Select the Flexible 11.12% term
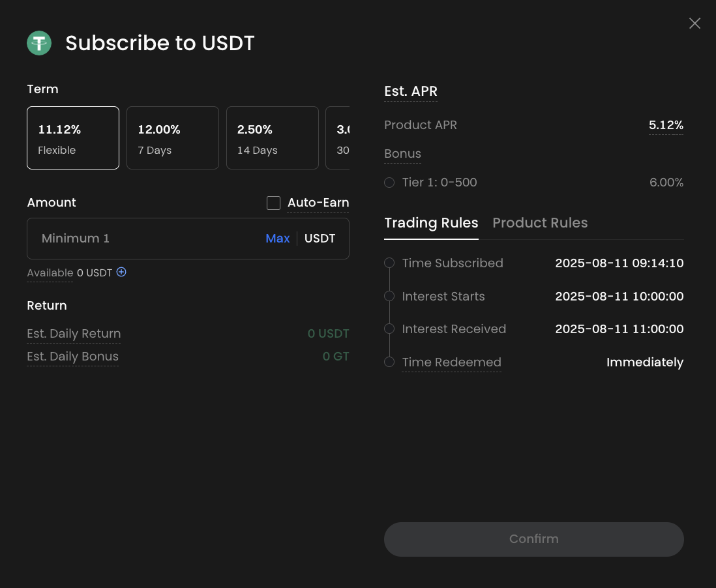This screenshot has width=716, height=588. tap(73, 138)
